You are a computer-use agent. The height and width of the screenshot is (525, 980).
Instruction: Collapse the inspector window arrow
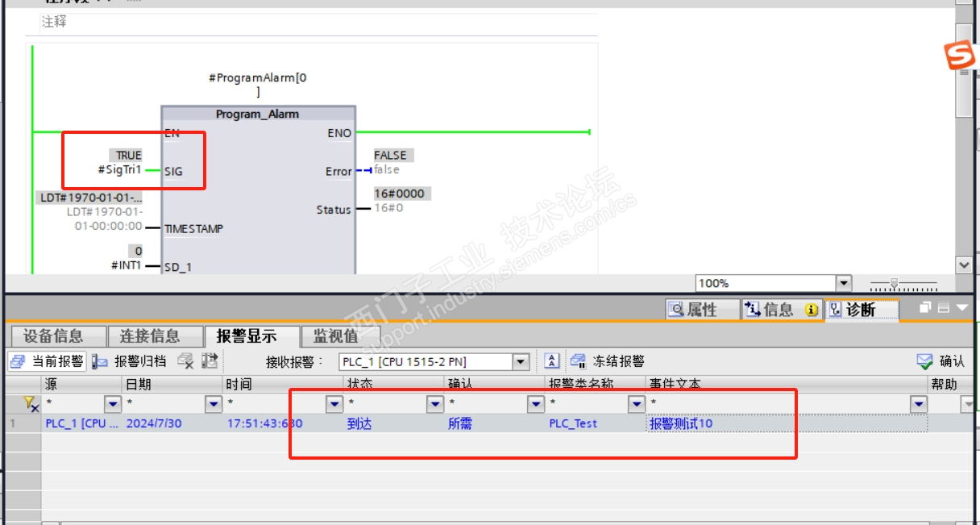(x=961, y=308)
